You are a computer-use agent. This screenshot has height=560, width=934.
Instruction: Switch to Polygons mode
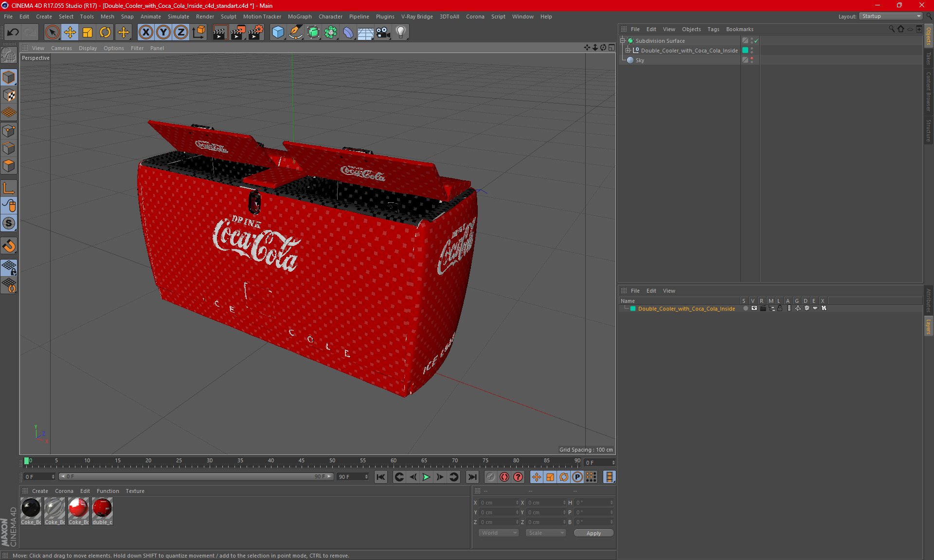click(x=9, y=166)
